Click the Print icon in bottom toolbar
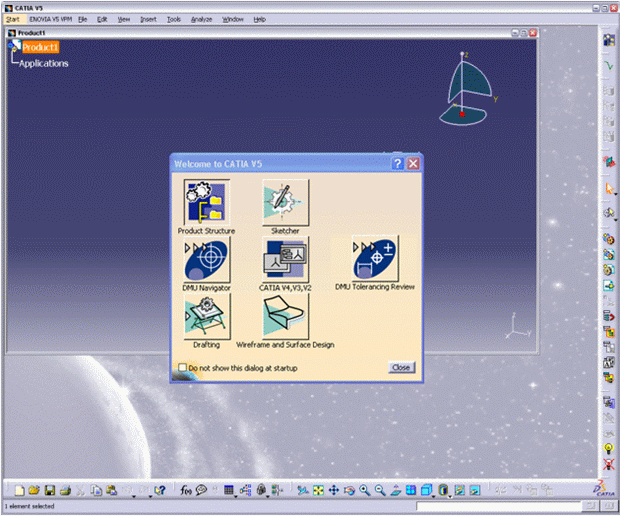Image resolution: width=620 pixels, height=516 pixels. click(65, 490)
